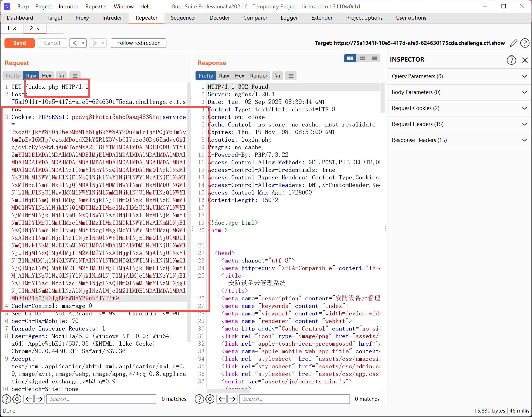Open back-history dropdown arrow
Image resolution: width=532 pixels, height=417 pixels.
coord(83,43)
